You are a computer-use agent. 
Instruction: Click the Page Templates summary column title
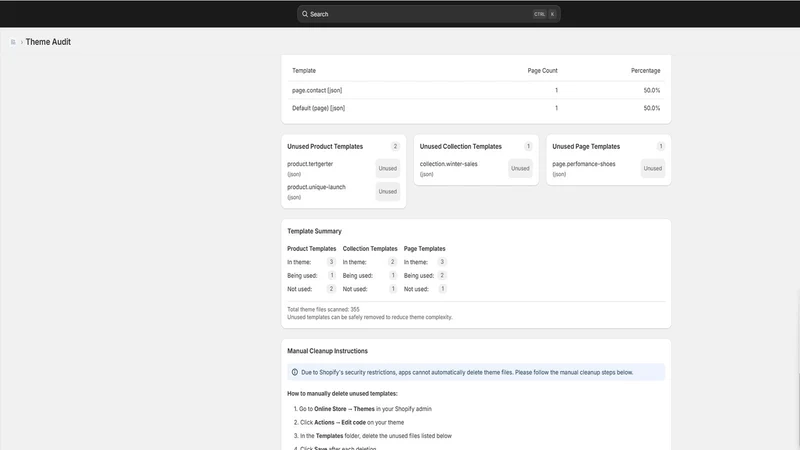coord(424,249)
